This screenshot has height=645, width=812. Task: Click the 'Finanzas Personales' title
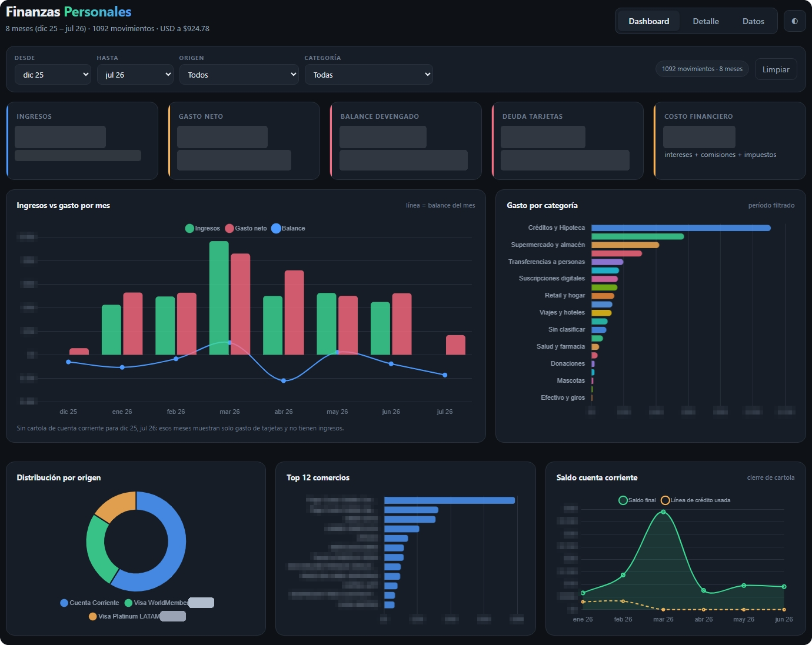point(69,12)
